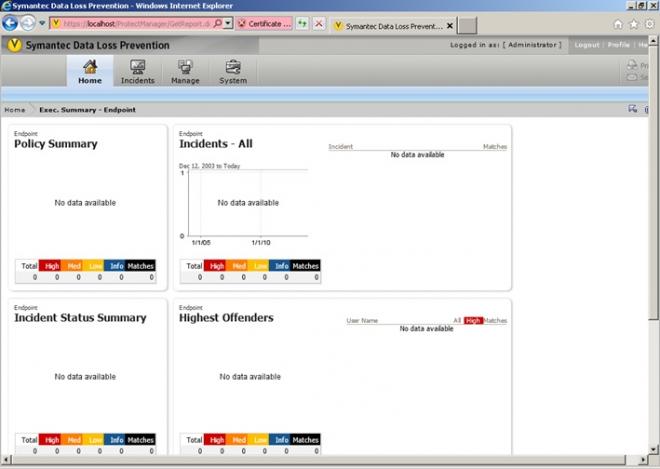Select the Home navigation tab
The height and width of the screenshot is (469, 660).
click(90, 71)
